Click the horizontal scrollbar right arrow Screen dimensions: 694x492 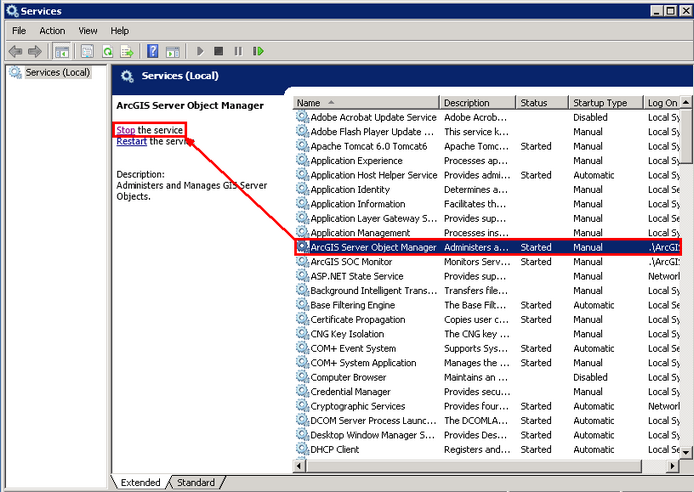click(673, 466)
